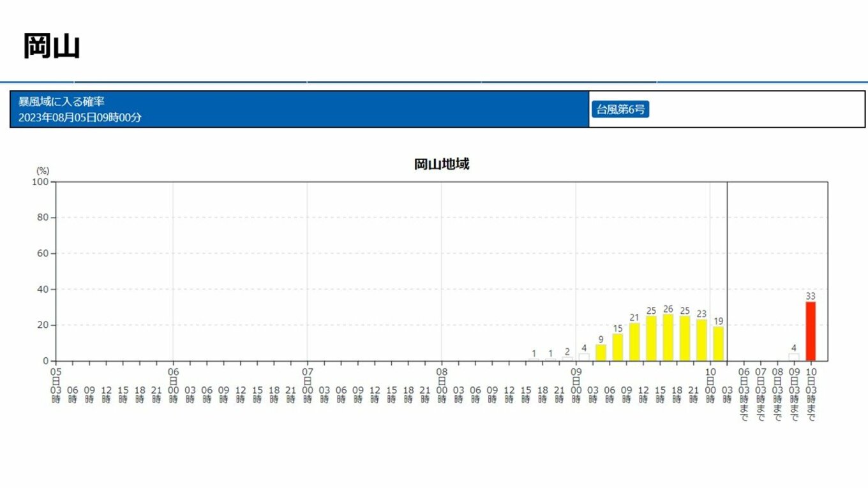This screenshot has width=868, height=488.
Task: Click the 2023年08月05日09時00分 timestamp
Action: point(80,117)
